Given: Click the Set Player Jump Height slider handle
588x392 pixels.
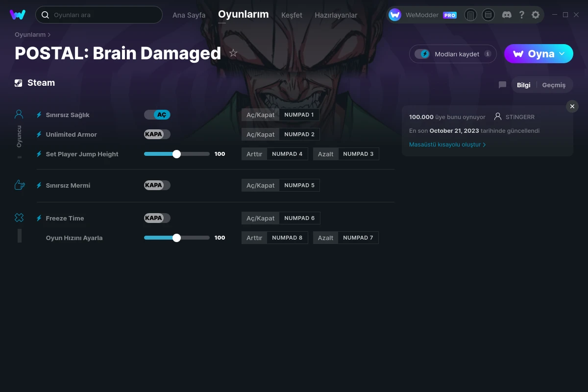Looking at the screenshot, I should coord(177,154).
